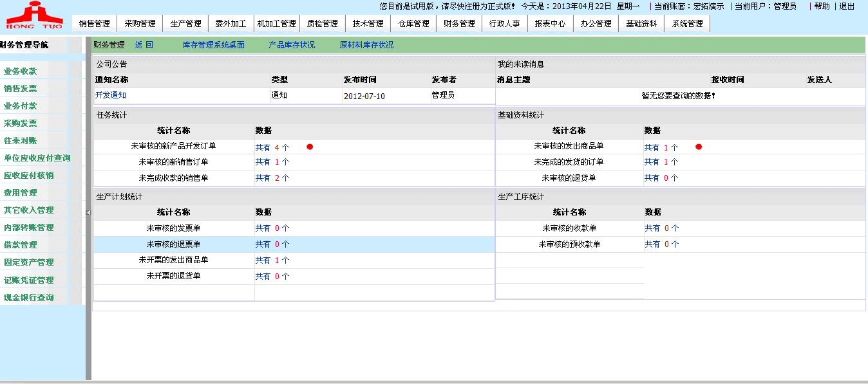The height and width of the screenshot is (384, 868).
Task: Open the 库存管理系统桌面 link
Action: click(214, 45)
